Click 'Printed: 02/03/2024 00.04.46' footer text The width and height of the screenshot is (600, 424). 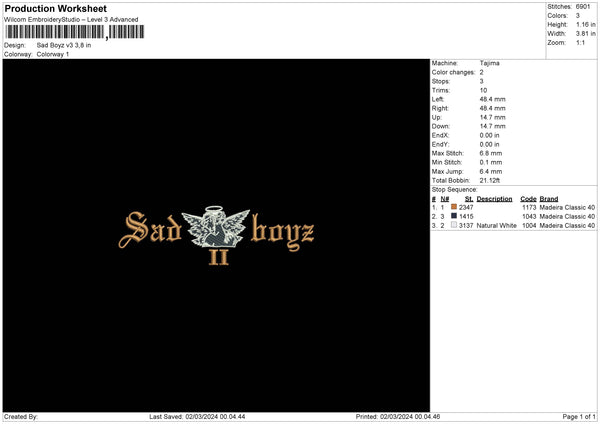tap(398, 417)
